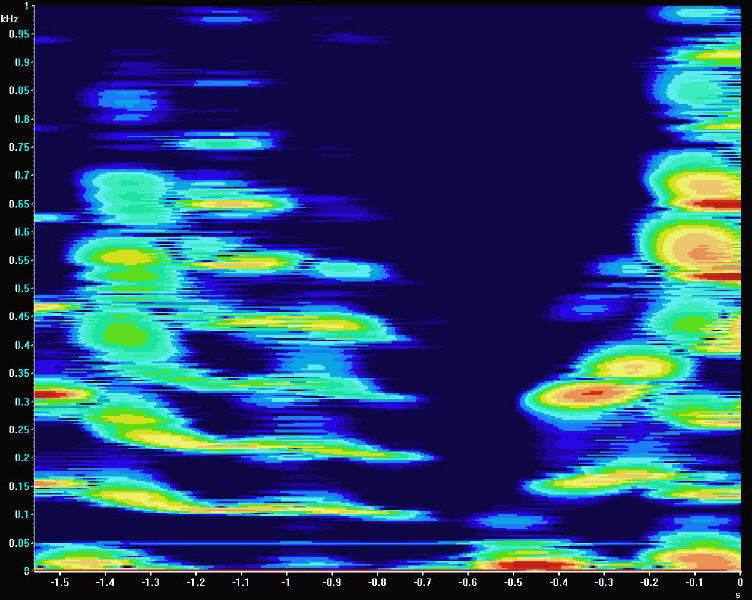This screenshot has height=600, width=752.
Task: Select the 0.75 kHz frequency tick label
Action: tap(19, 146)
